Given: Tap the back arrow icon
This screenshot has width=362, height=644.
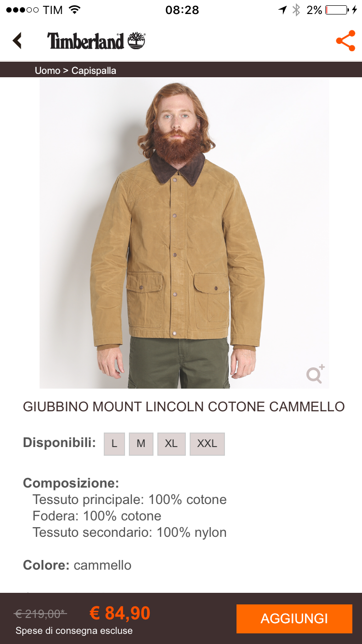Looking at the screenshot, I should tap(17, 41).
